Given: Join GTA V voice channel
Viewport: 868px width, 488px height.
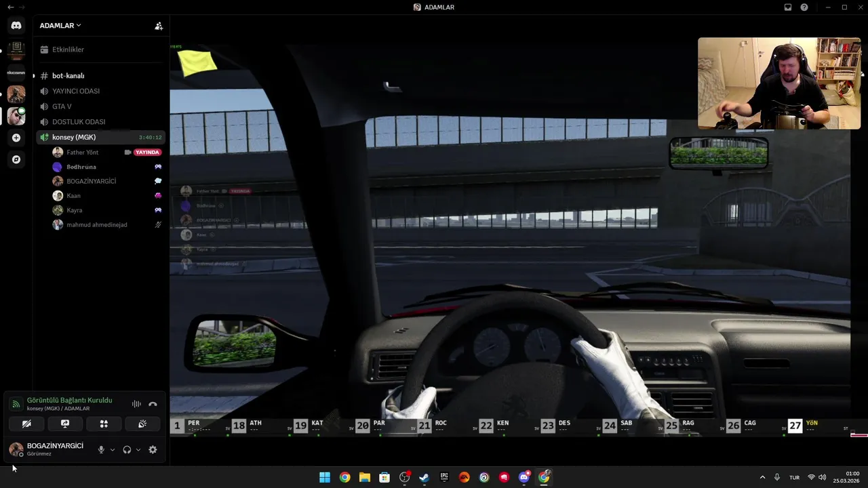Looking at the screenshot, I should click(100, 106).
